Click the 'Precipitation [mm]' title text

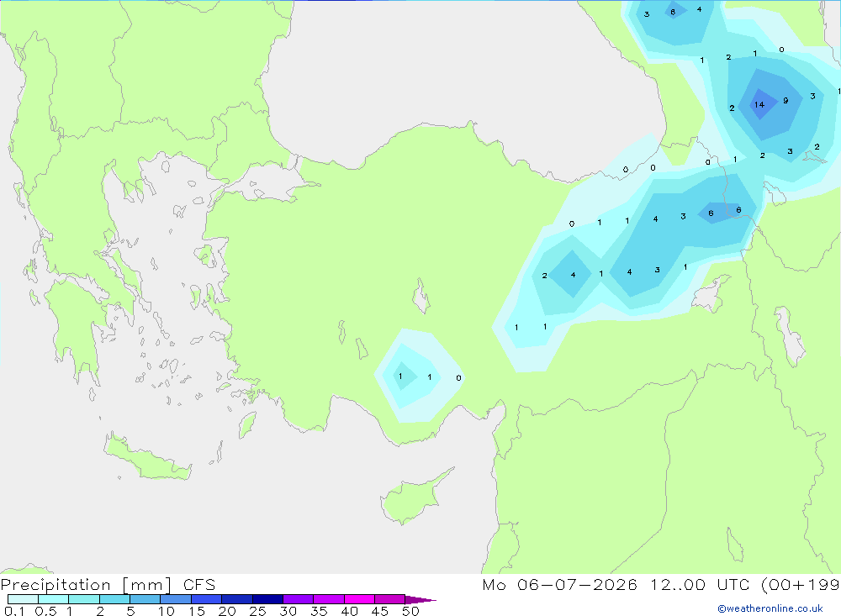(86, 585)
